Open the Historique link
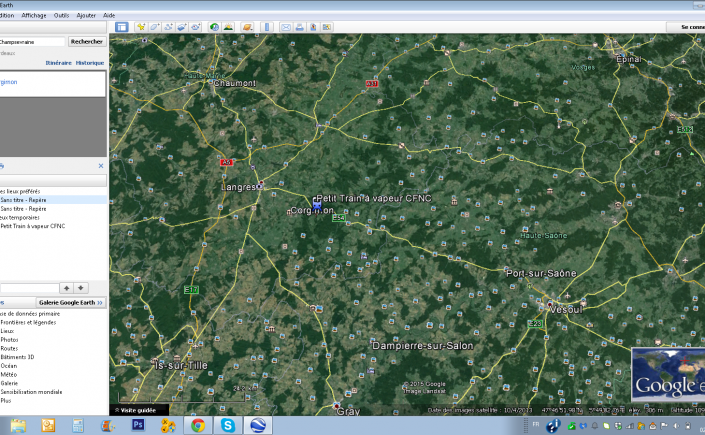Screen dimensions: 705x435 click(x=90, y=62)
